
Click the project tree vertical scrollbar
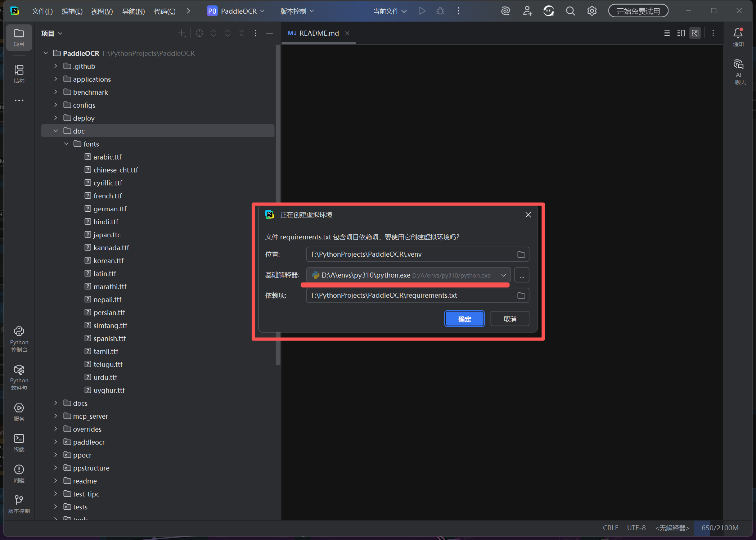click(278, 205)
